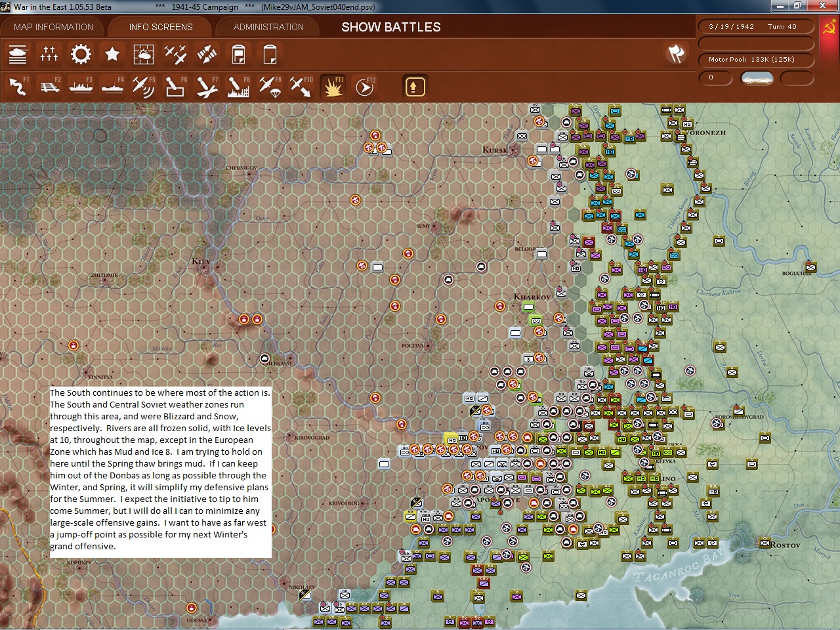Click the Boguchar city label
The height and width of the screenshot is (630, 840).
pyautogui.click(x=797, y=274)
